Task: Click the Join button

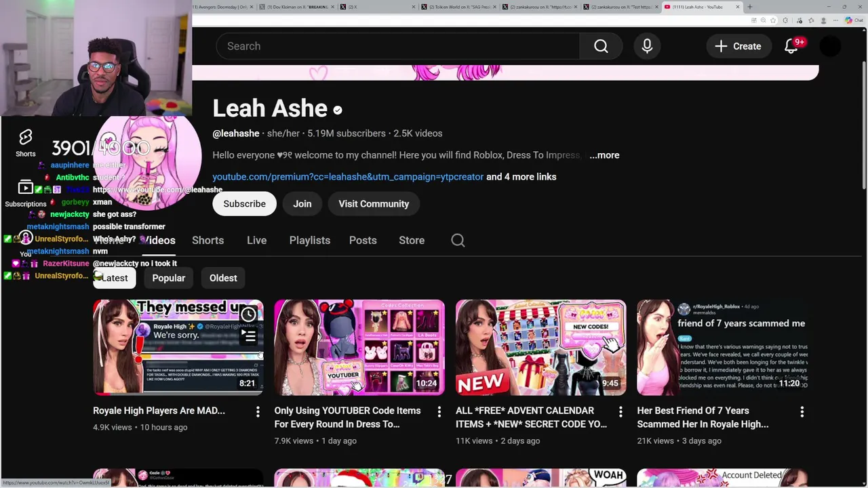Action: 302,203
